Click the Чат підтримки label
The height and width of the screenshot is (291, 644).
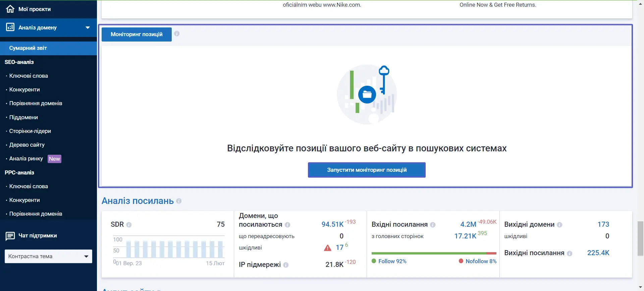pyautogui.click(x=38, y=236)
